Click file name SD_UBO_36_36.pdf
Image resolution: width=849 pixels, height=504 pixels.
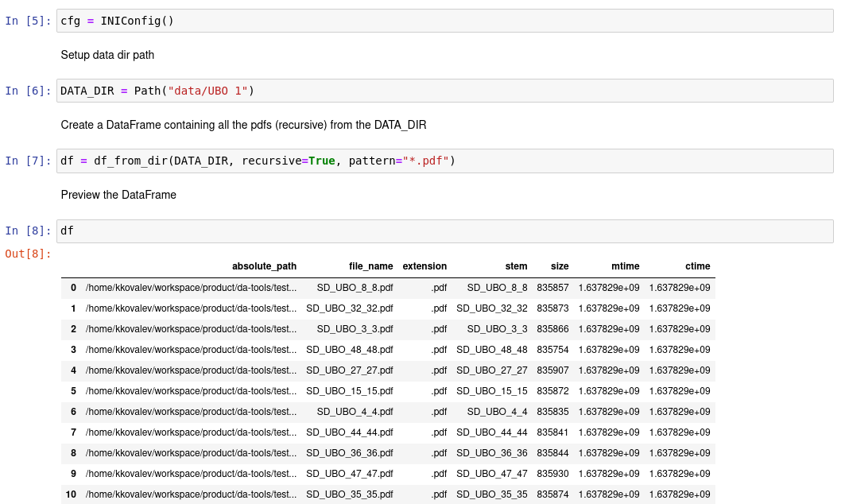click(x=350, y=453)
